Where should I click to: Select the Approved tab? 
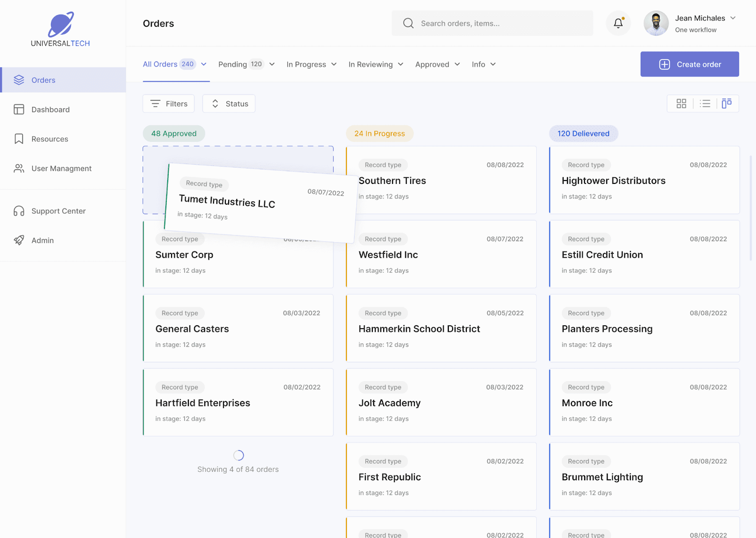coord(438,64)
